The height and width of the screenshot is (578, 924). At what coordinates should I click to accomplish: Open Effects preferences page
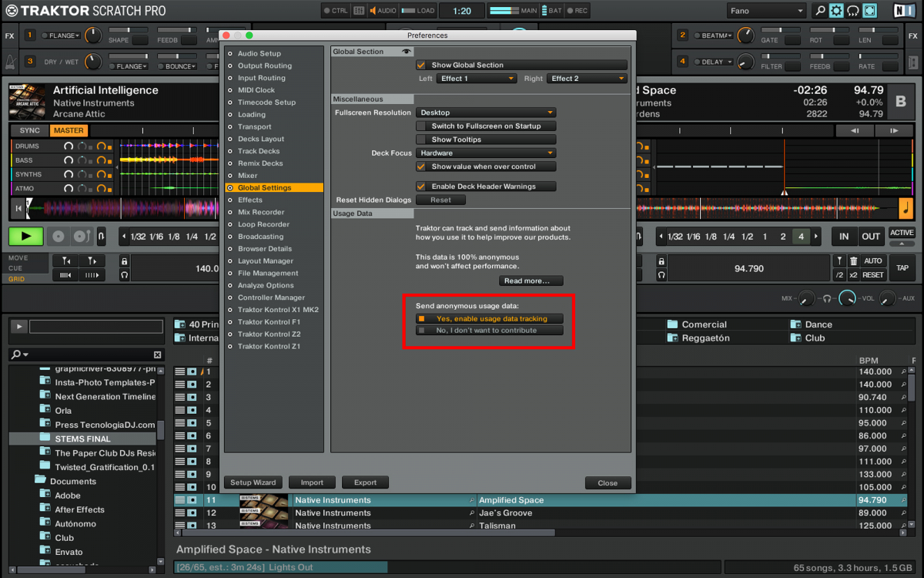249,200
